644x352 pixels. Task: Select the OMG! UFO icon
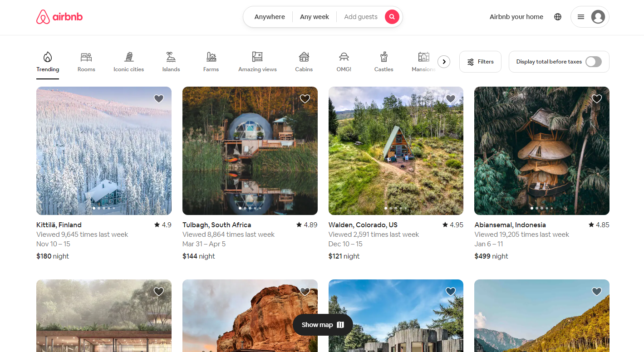click(344, 57)
